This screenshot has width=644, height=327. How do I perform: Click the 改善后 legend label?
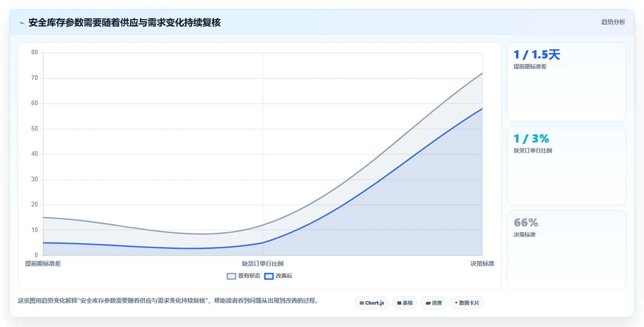(284, 276)
